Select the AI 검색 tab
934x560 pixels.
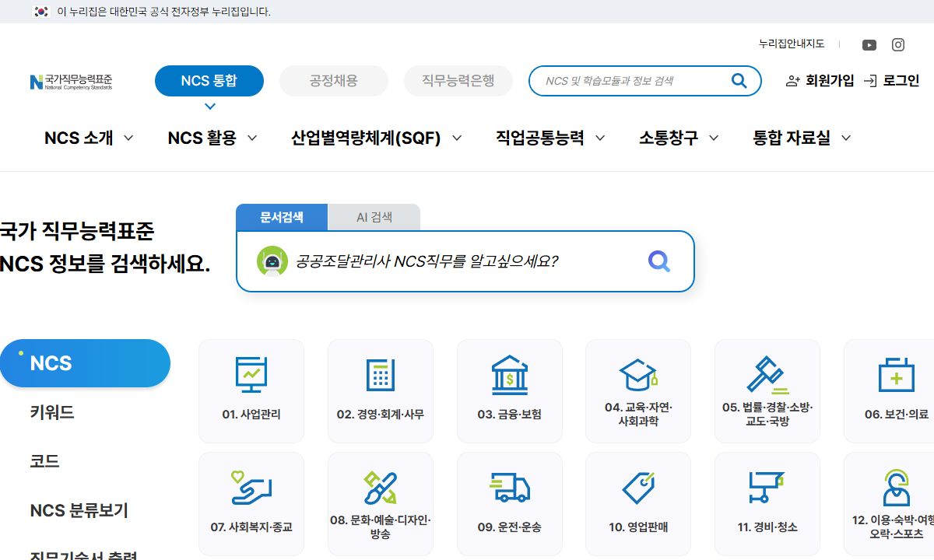point(374,217)
